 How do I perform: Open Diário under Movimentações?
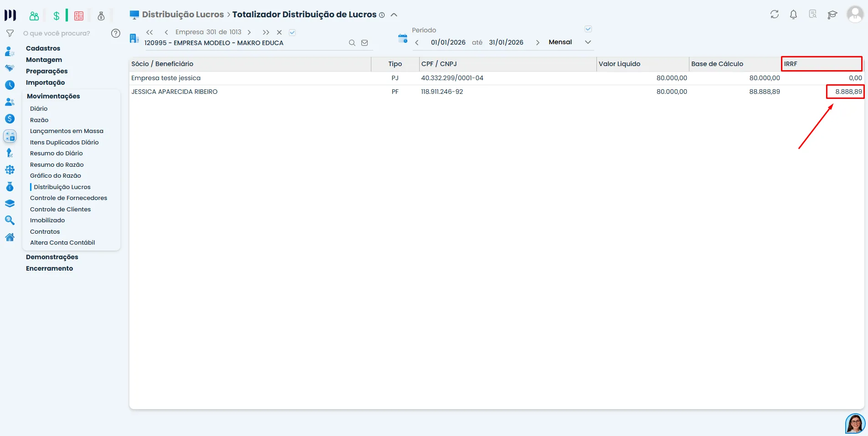(39, 108)
